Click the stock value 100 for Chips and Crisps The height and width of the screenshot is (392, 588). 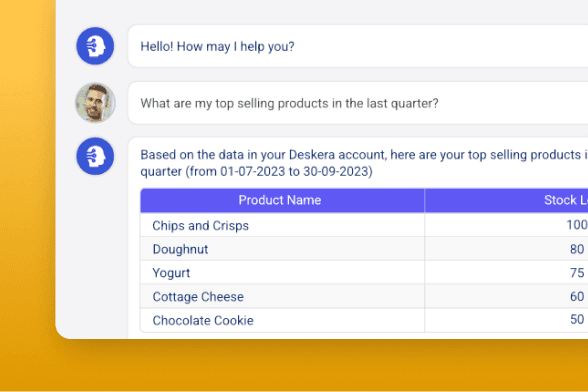point(577,225)
